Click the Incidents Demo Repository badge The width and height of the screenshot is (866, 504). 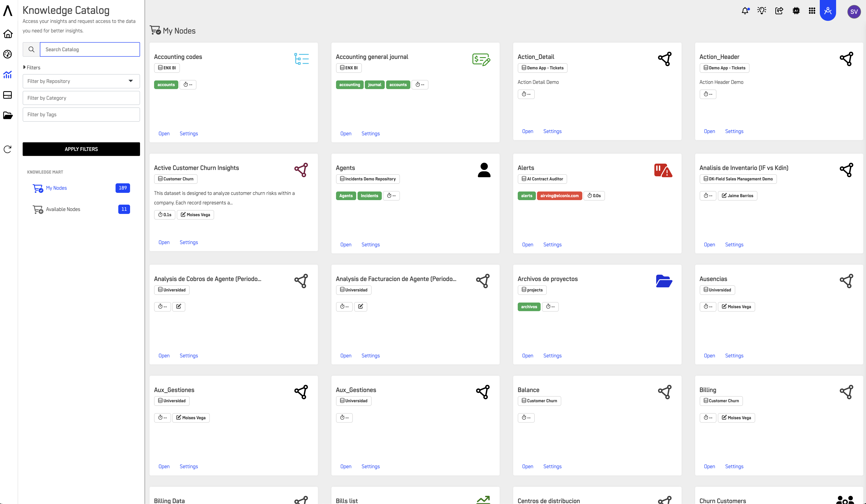(368, 179)
